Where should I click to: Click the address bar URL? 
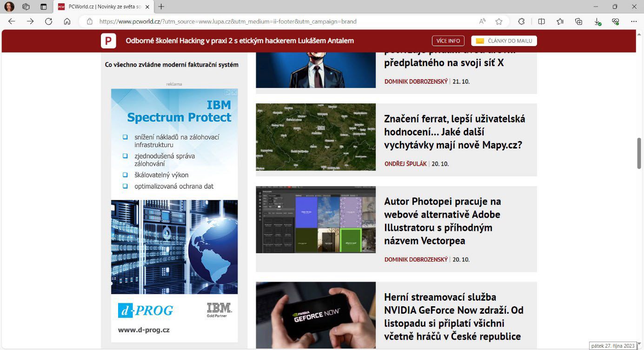(228, 21)
